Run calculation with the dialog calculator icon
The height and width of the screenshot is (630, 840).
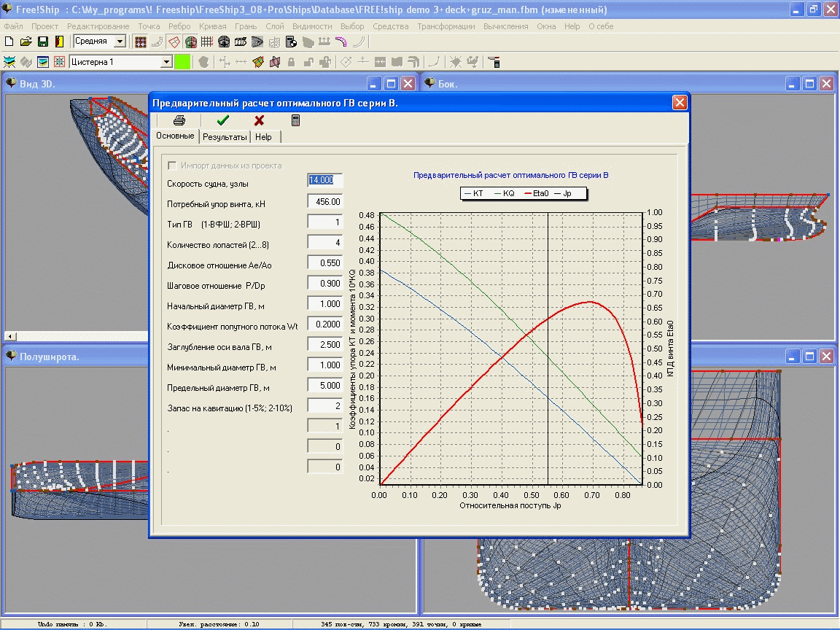tap(295, 120)
